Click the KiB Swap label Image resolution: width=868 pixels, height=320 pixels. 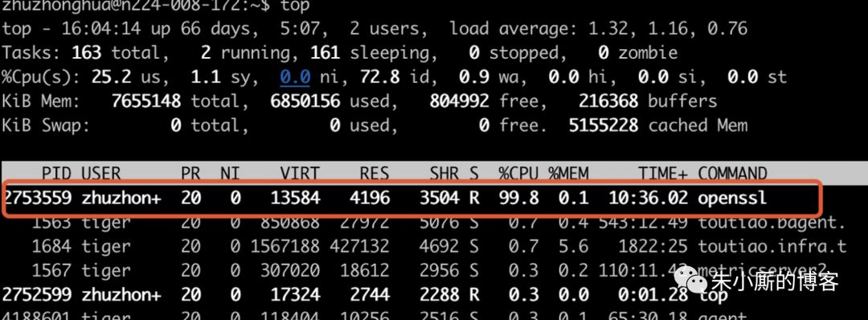45,125
